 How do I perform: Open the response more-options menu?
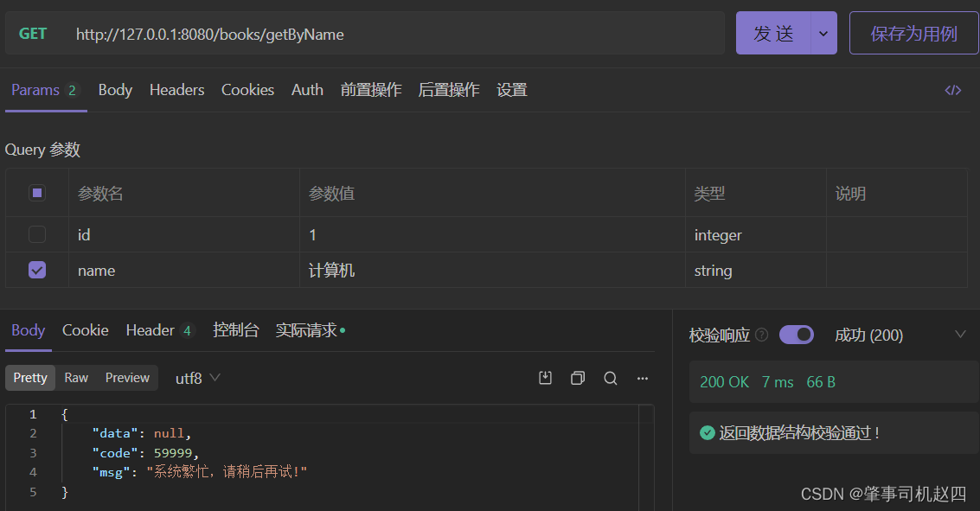643,378
